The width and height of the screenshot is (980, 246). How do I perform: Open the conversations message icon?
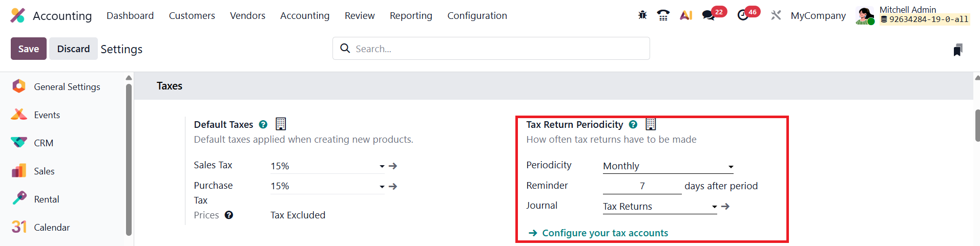pos(708,15)
